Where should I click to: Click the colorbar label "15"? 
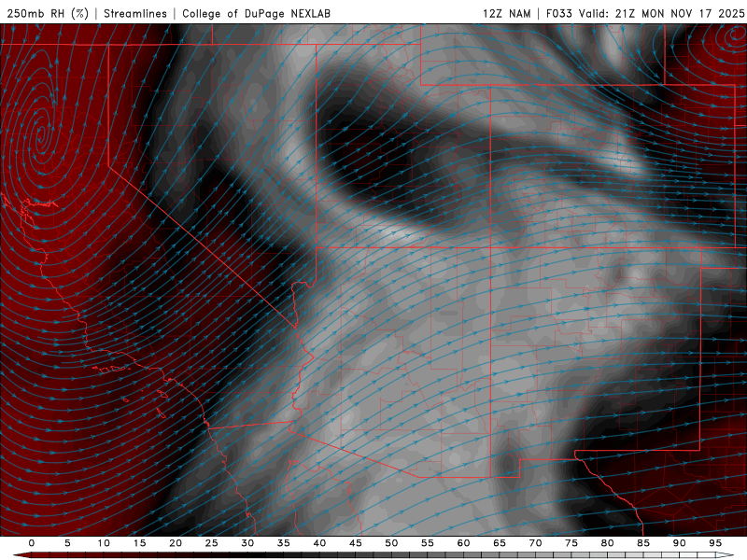[x=139, y=543]
